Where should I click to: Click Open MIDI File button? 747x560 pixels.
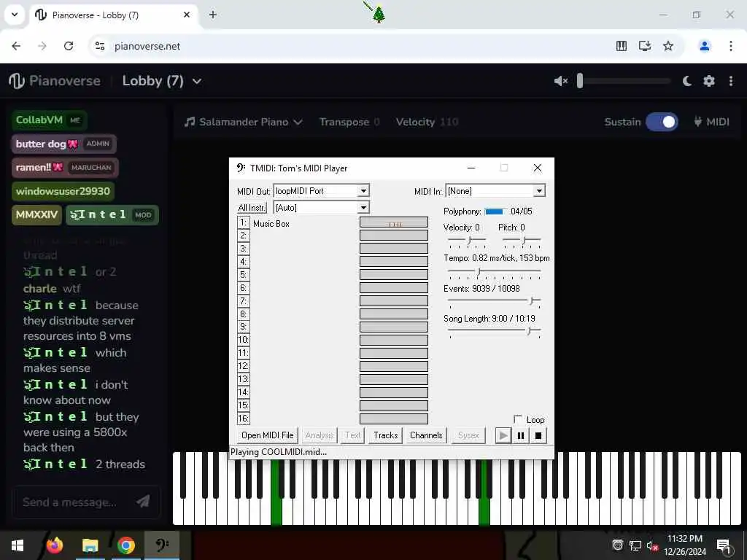pos(267,435)
